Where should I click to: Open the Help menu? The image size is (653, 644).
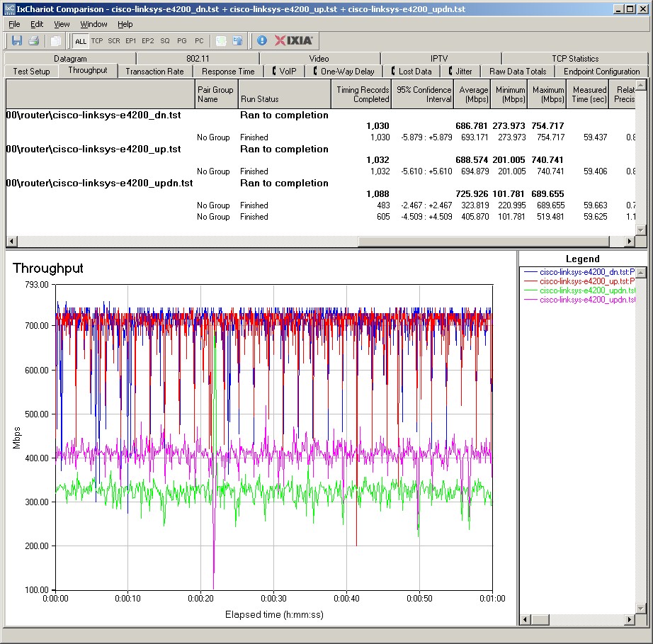pos(125,24)
